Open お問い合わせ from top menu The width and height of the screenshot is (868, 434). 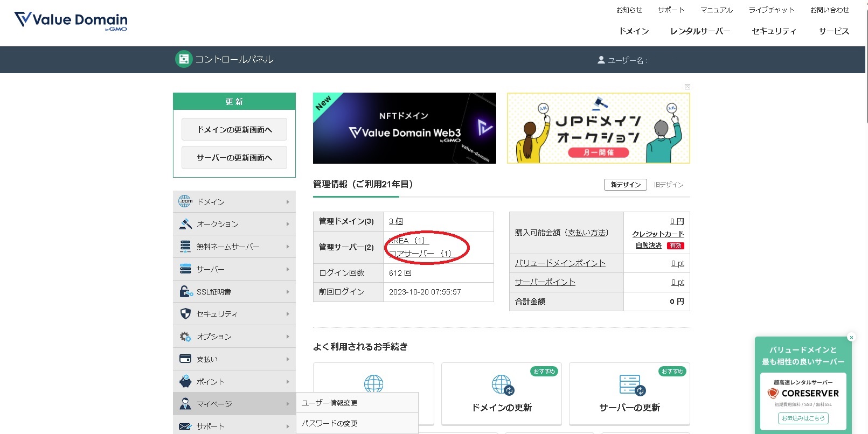pyautogui.click(x=830, y=10)
